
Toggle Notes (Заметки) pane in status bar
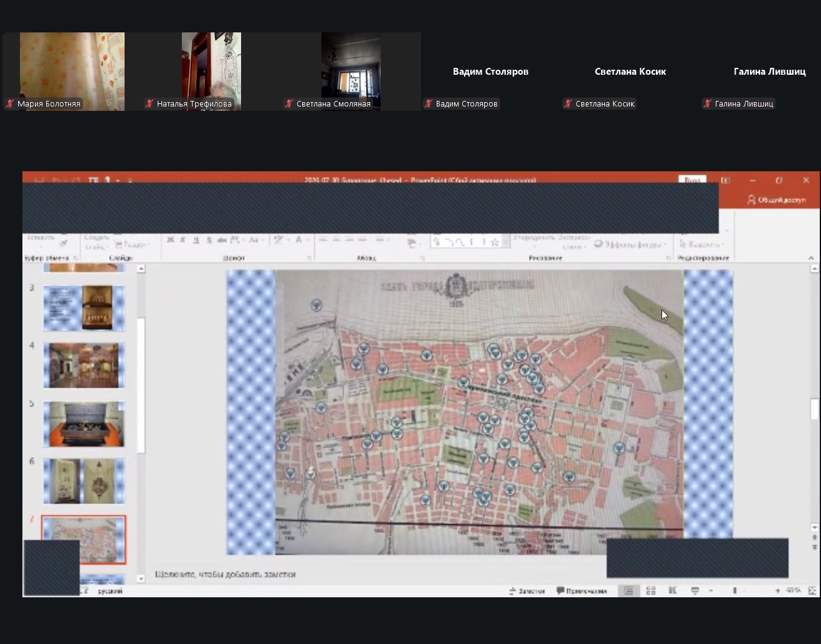point(527,591)
